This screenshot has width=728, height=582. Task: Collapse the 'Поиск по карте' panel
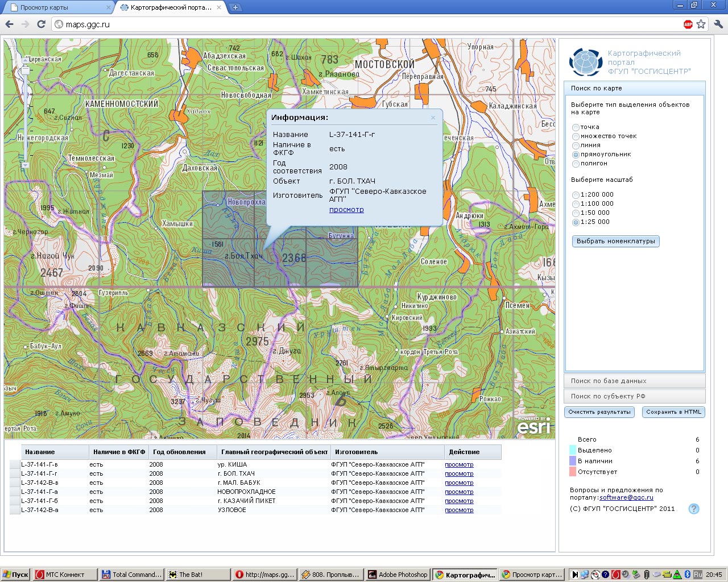(x=634, y=88)
